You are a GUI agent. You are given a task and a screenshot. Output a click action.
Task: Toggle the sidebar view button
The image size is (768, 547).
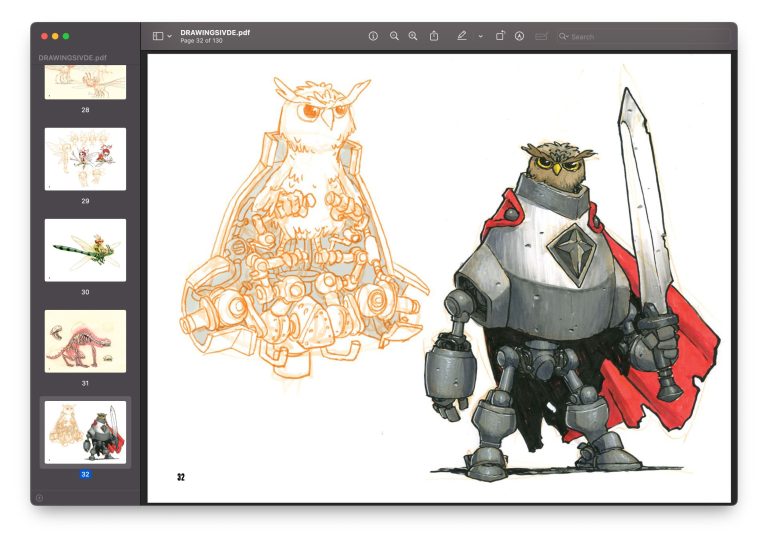[158, 36]
